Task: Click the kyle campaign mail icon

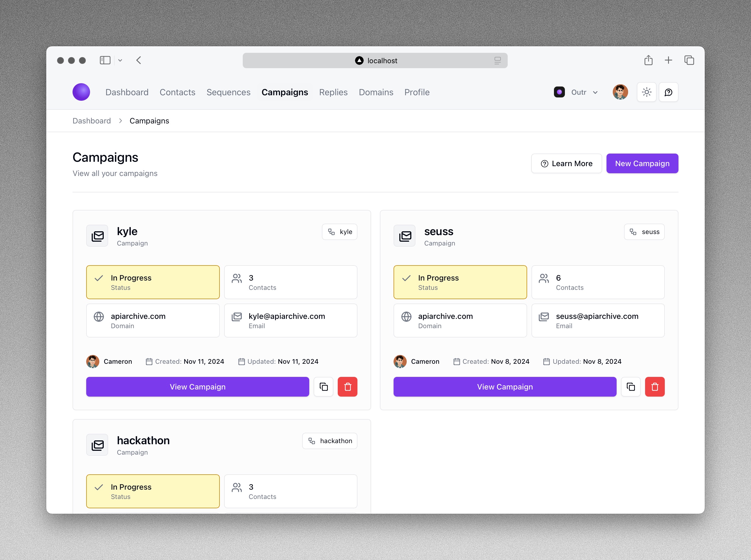Action: tap(97, 236)
